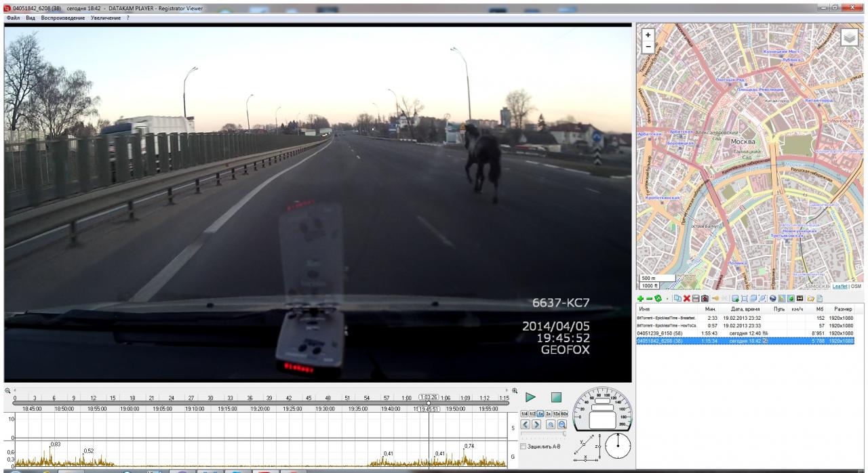The width and height of the screenshot is (868, 473).
Task: Select the 3x playback speed
Action: click(548, 413)
